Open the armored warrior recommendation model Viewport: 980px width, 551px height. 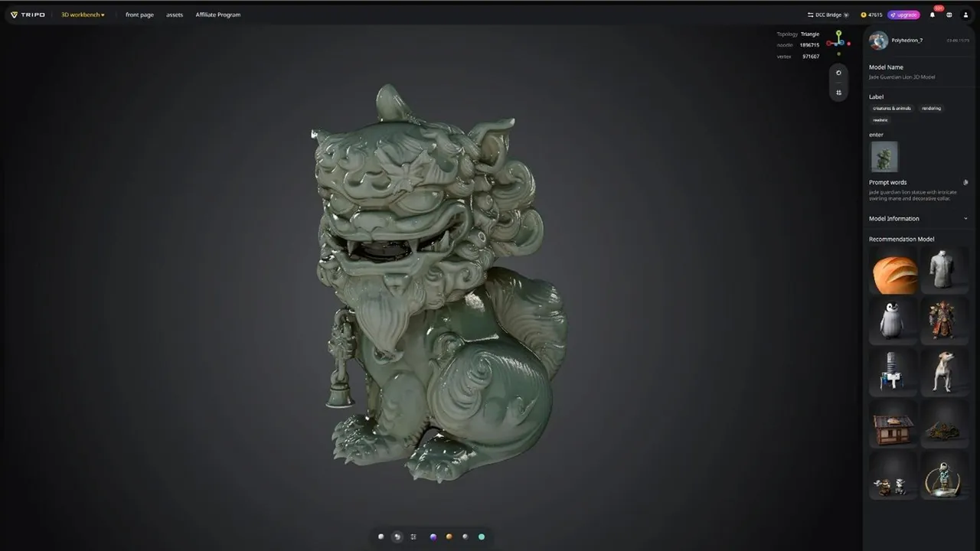(944, 321)
